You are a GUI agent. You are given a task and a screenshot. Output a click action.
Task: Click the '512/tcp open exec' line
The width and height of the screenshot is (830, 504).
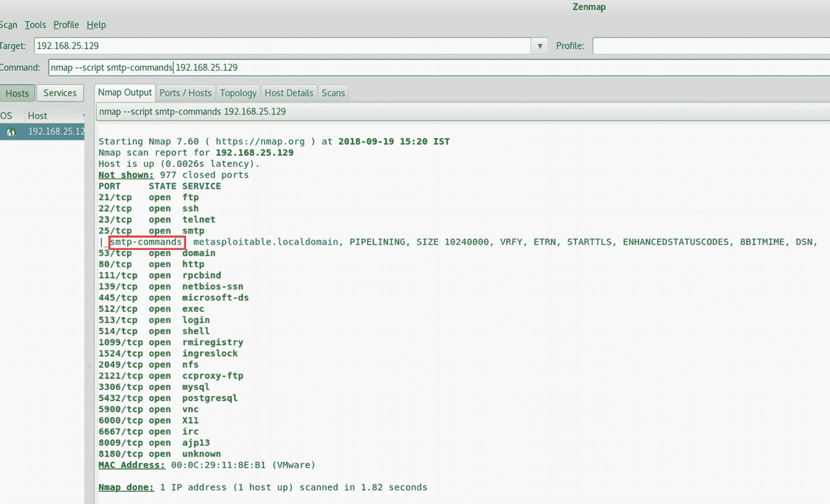pyautogui.click(x=151, y=308)
